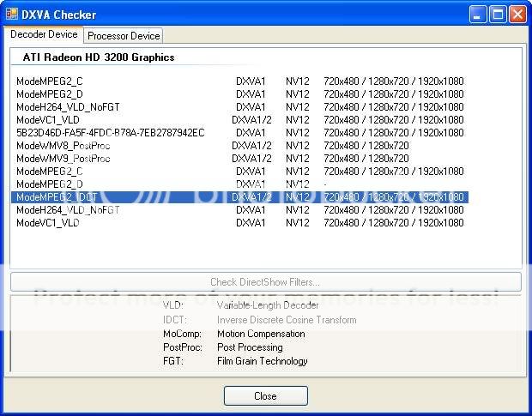This screenshot has height=416, width=532.
Task: Click DXVA1/2 value in ModeWMV8_PostProc row
Action: coord(251,146)
